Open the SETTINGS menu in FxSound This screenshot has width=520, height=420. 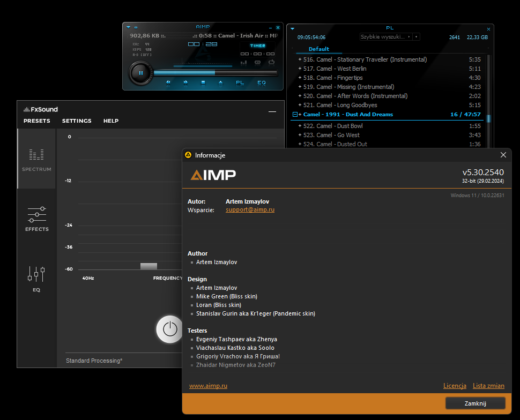[x=77, y=121]
